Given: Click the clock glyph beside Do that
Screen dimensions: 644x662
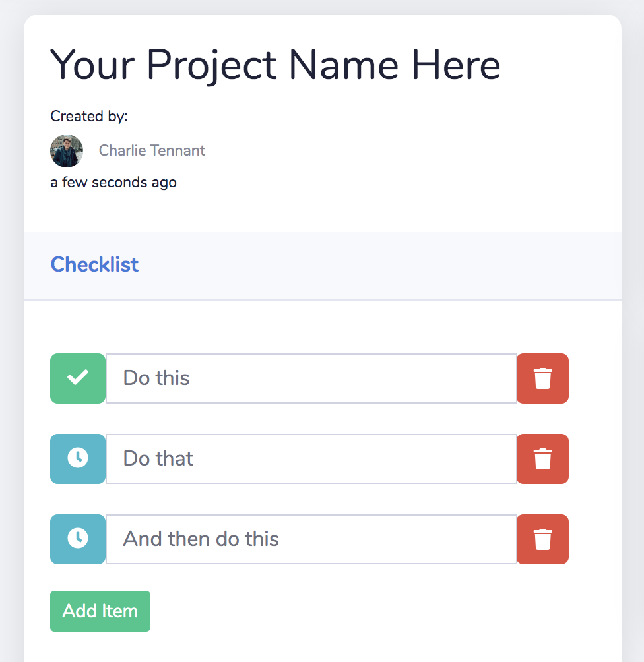Looking at the screenshot, I should point(78,458).
